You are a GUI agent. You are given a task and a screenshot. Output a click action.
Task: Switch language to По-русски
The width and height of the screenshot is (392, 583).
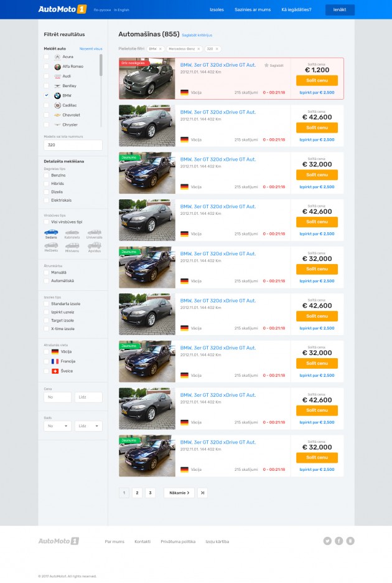(102, 10)
